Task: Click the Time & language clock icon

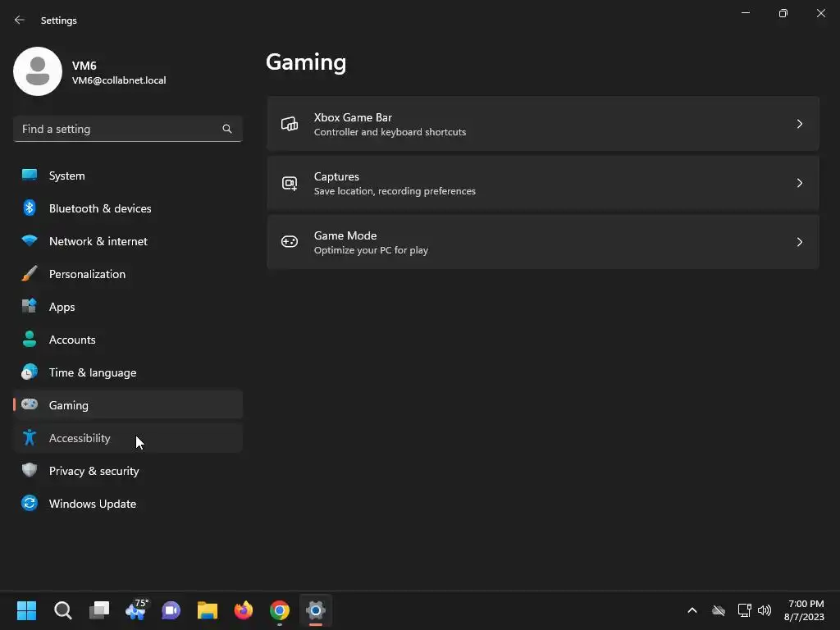Action: pos(30,372)
